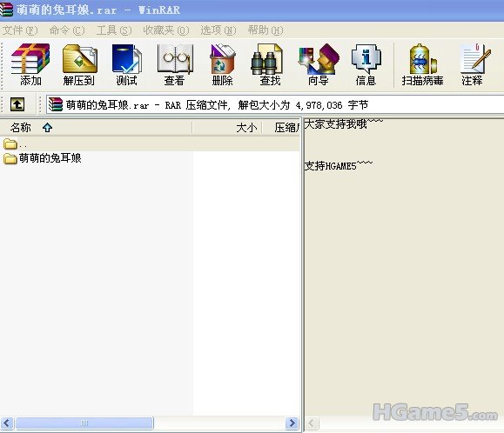This screenshot has width=504, height=433.
Task: Launch the 向导 (Wizard) icon
Action: [319, 65]
